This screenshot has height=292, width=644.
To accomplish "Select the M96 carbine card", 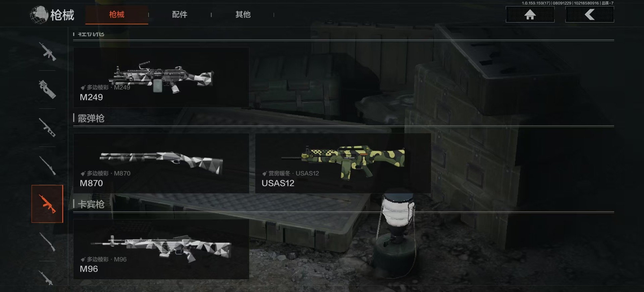I will [161, 249].
